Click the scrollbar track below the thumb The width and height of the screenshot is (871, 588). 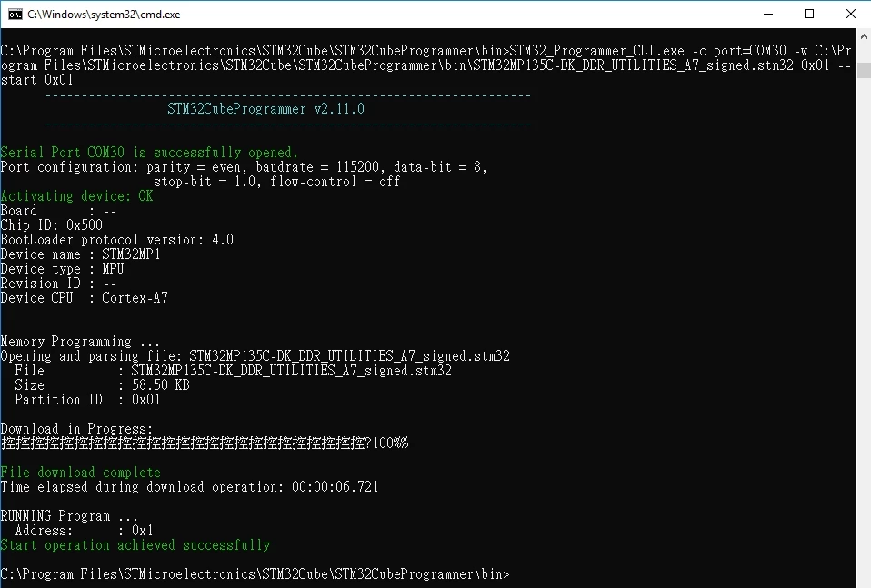pos(864,334)
